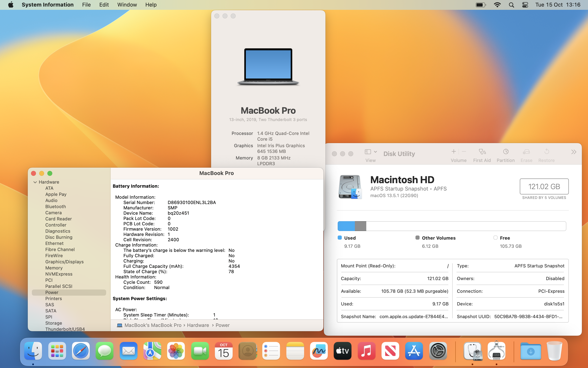Open Music from the Dock
Viewport: 588px width, 368px height.
[x=366, y=351]
